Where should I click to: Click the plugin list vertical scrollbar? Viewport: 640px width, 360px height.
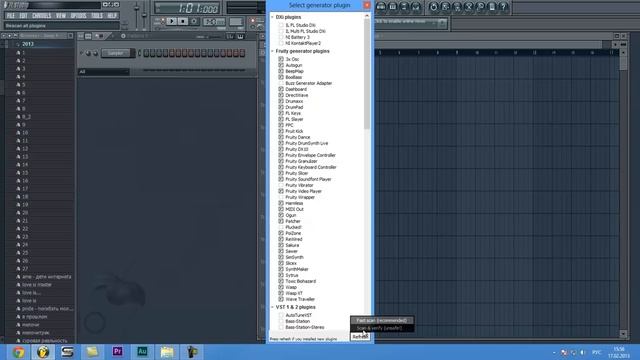(367, 73)
